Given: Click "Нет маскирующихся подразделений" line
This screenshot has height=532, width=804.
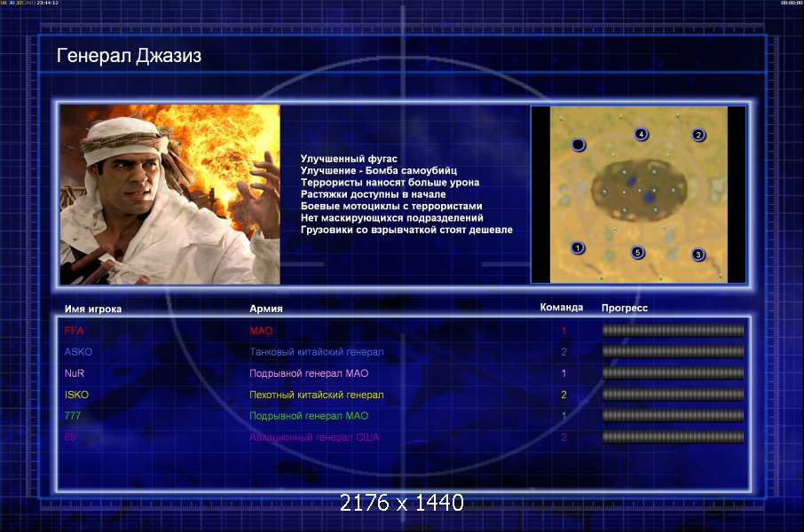Looking at the screenshot, I should pyautogui.click(x=392, y=218).
